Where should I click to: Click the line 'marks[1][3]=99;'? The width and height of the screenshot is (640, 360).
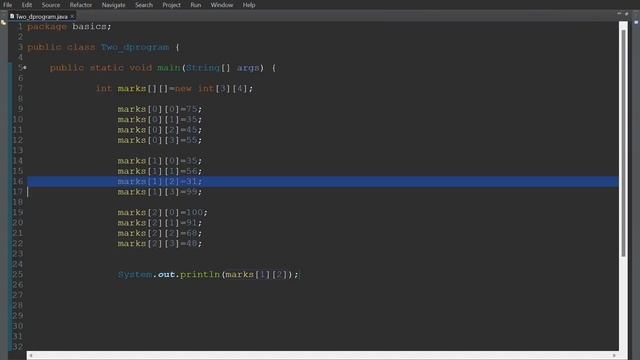(160, 192)
